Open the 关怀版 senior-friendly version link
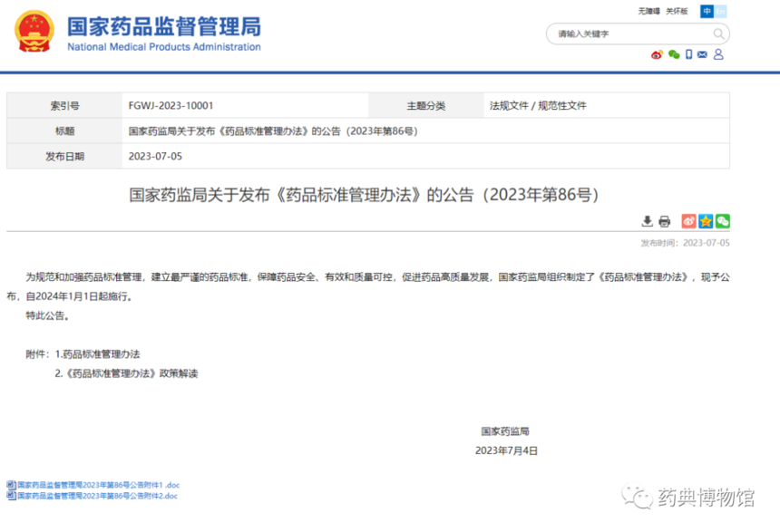The image size is (780, 532). click(677, 12)
